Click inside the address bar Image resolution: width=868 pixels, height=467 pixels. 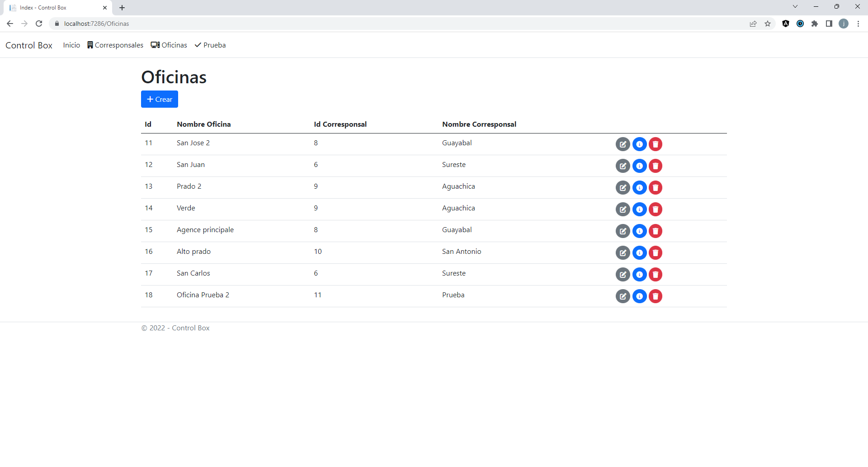pyautogui.click(x=181, y=23)
